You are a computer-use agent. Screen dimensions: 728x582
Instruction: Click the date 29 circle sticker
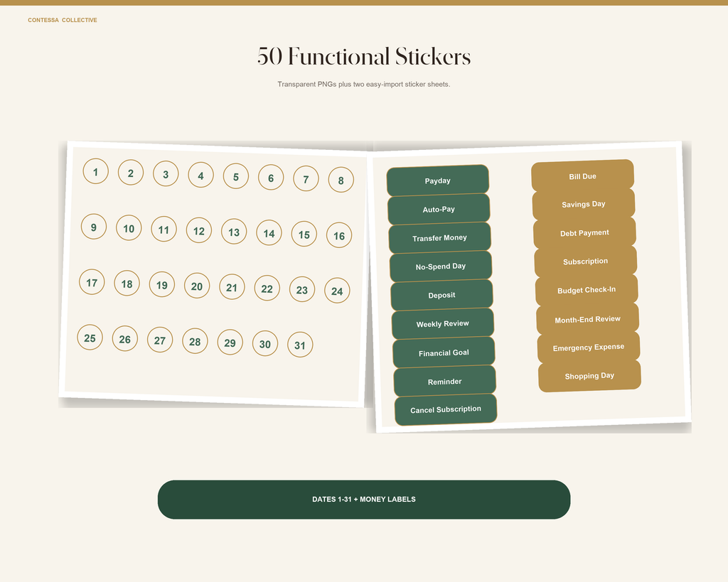pyautogui.click(x=230, y=343)
